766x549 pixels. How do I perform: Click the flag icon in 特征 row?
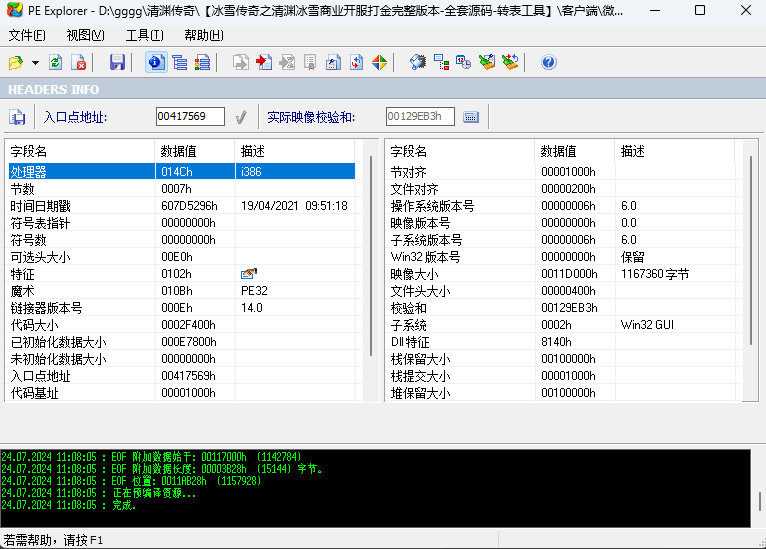(249, 274)
